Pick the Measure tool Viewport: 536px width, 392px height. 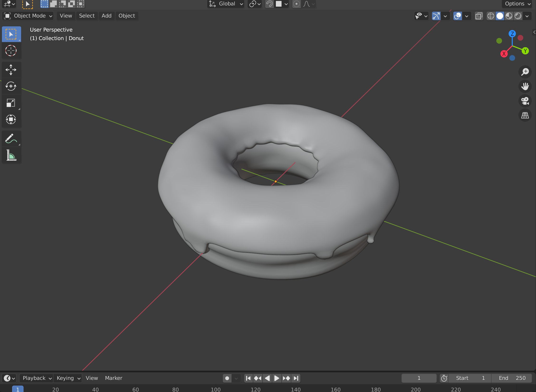click(x=11, y=155)
